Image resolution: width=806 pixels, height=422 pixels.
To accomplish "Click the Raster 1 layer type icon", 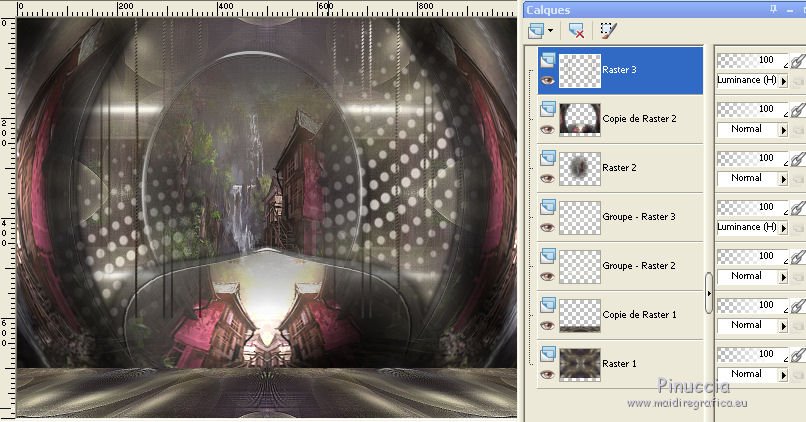I will [547, 354].
